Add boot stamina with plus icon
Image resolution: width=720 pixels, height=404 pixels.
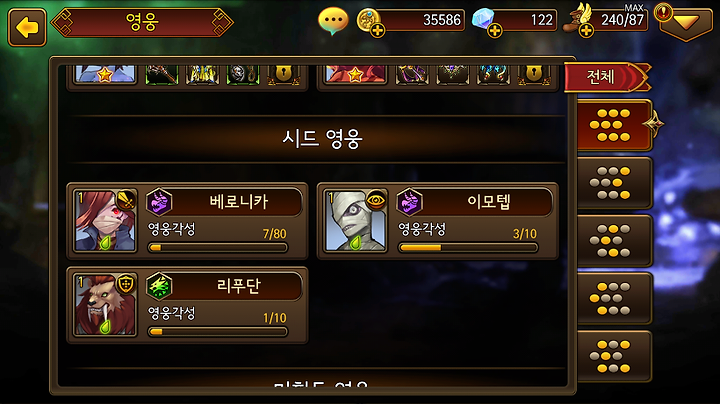pyautogui.click(x=586, y=31)
